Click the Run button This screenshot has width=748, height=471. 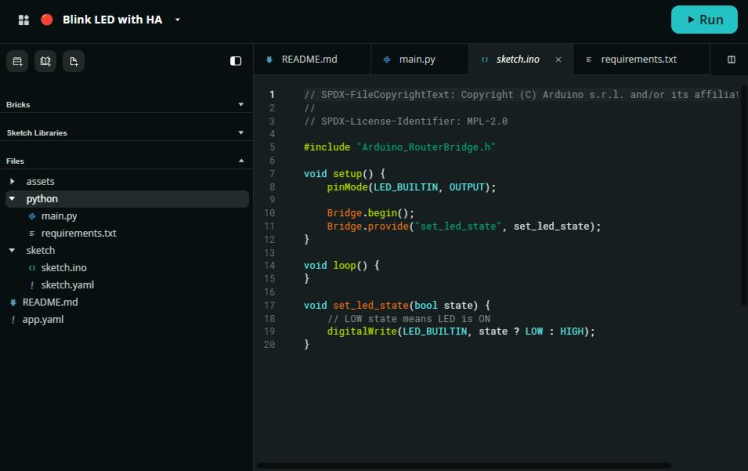click(704, 20)
